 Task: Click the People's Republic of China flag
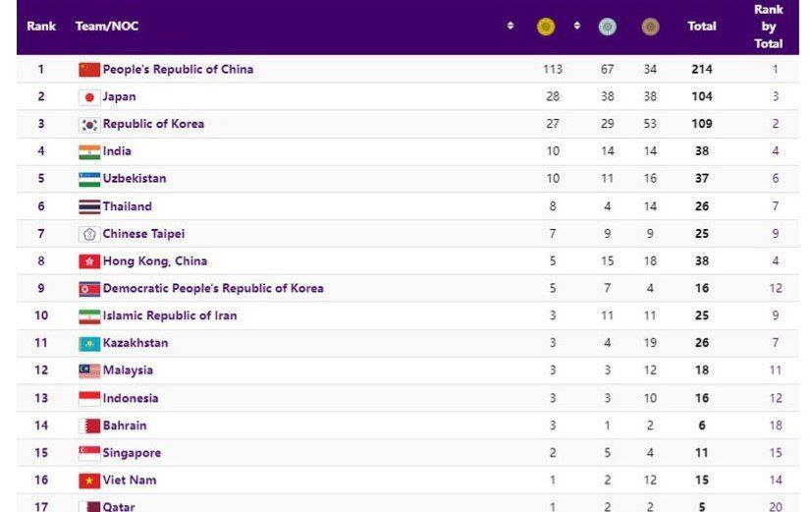click(x=89, y=70)
